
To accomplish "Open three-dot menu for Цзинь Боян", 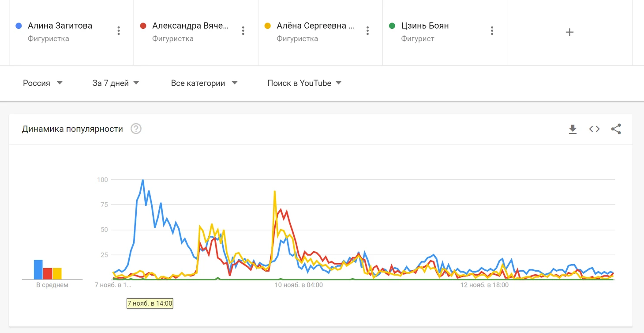I will pyautogui.click(x=492, y=30).
